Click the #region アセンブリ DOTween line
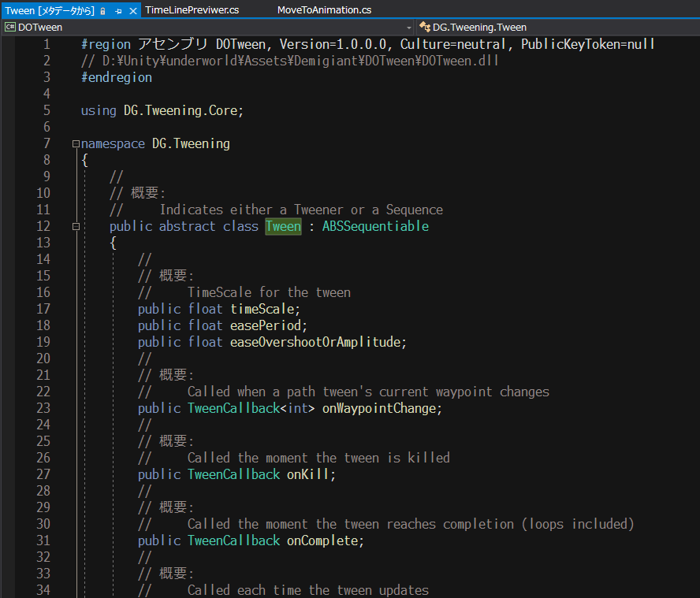The height and width of the screenshot is (598, 700). click(367, 44)
